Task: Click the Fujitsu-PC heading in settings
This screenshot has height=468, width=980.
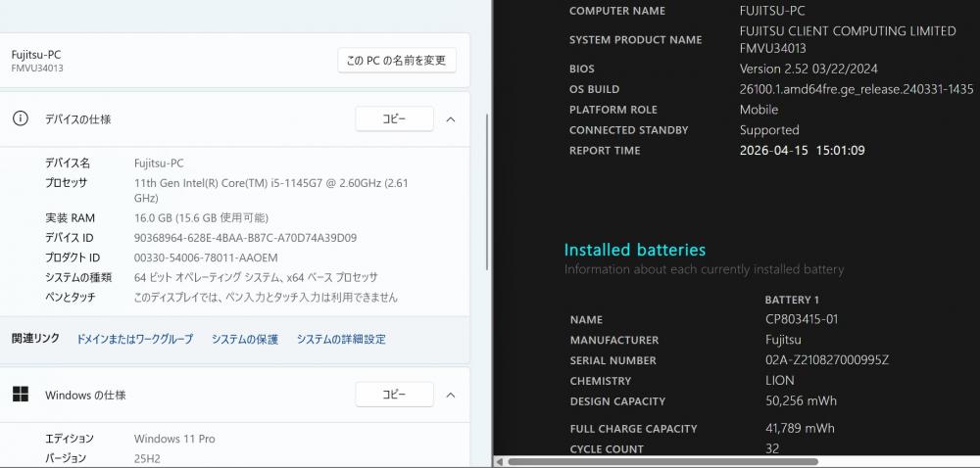Action: (36, 54)
